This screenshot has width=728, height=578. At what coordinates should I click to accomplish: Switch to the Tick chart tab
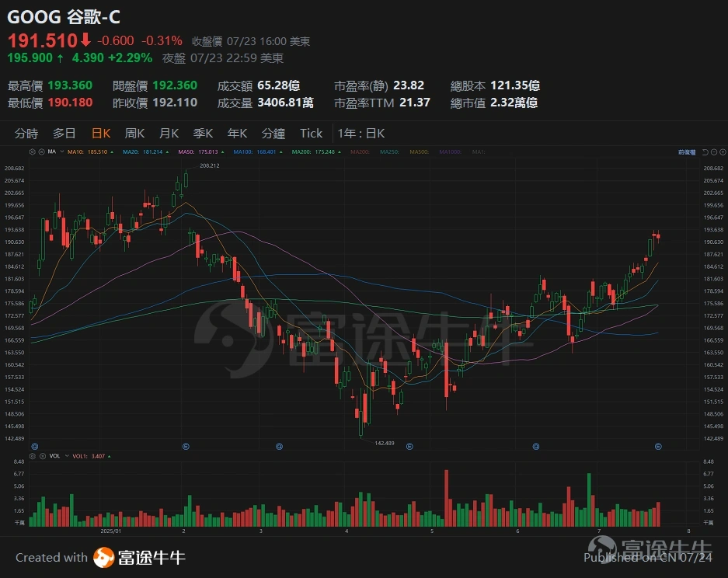(x=311, y=134)
